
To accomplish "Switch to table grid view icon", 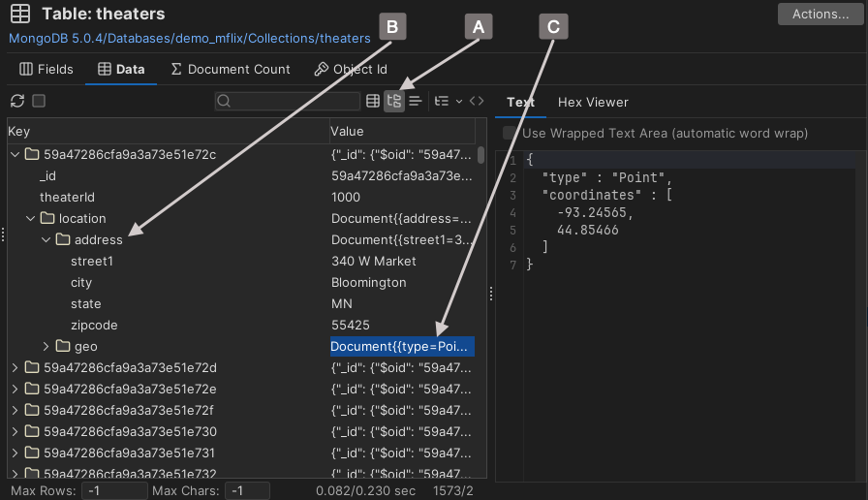I will [373, 101].
